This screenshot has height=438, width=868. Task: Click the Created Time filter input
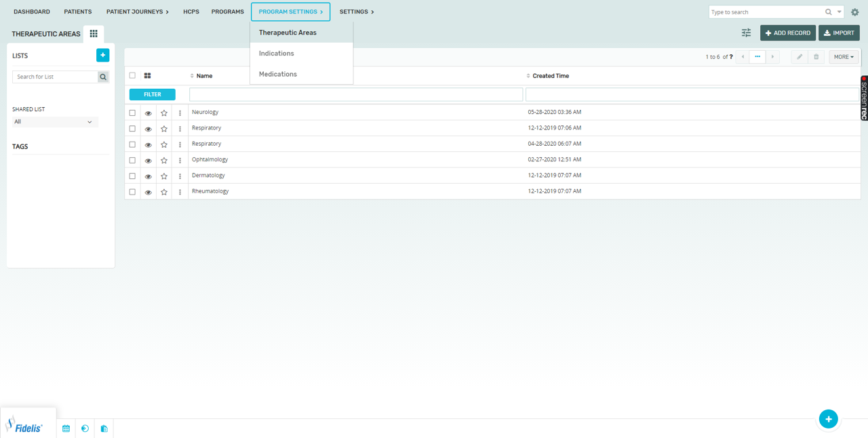tap(692, 95)
